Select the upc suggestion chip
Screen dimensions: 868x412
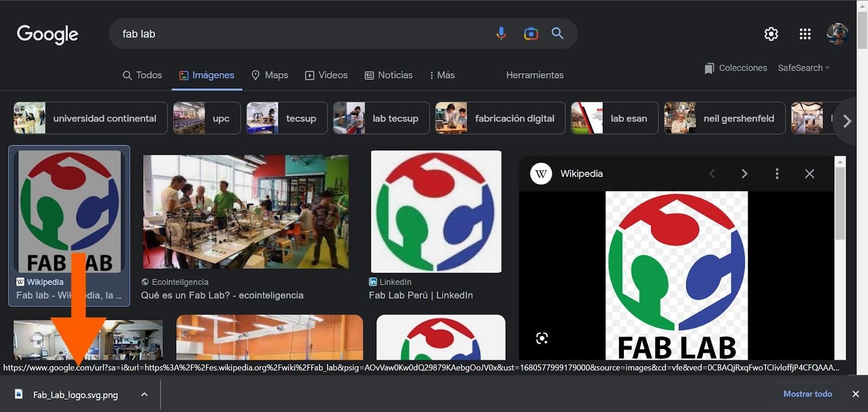[207, 118]
